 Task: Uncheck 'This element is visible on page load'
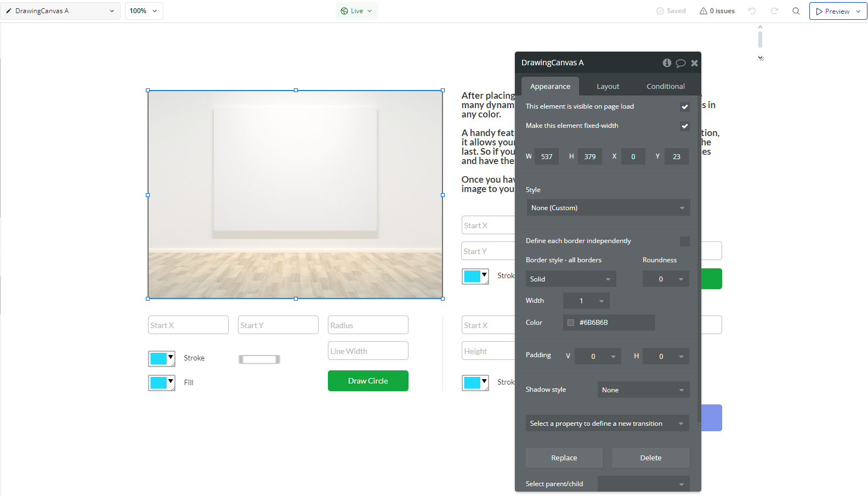[x=684, y=107]
